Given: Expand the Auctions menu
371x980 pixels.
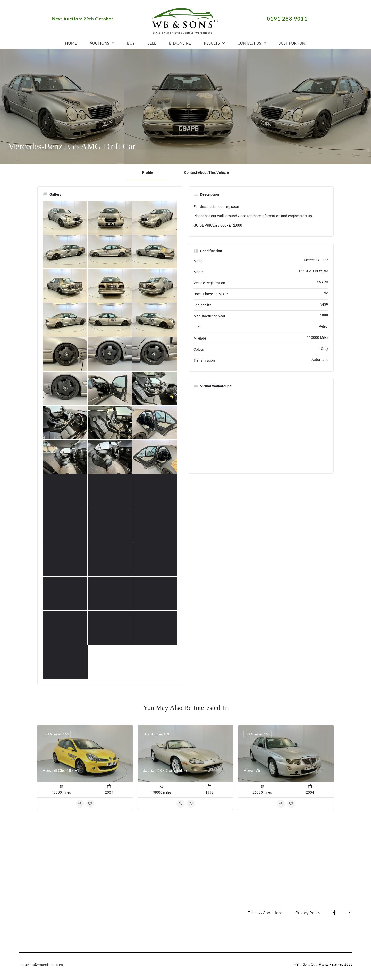Looking at the screenshot, I should click(x=102, y=43).
